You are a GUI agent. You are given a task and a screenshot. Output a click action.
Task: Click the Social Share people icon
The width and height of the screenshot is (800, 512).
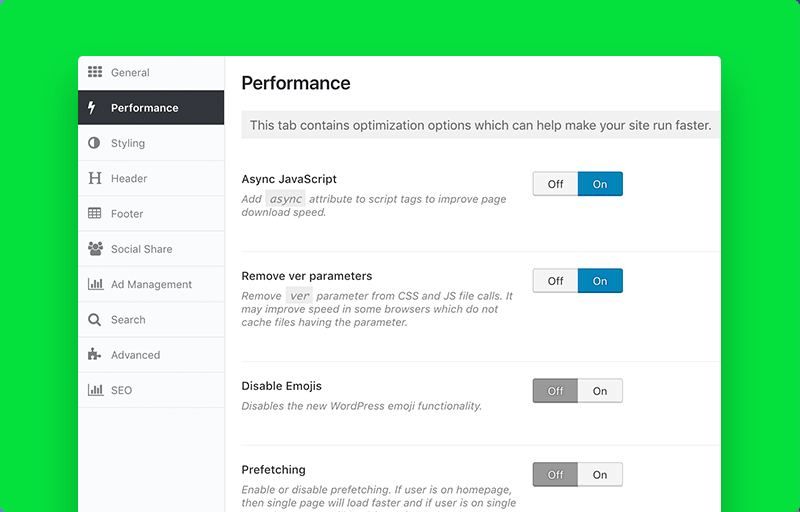(95, 248)
